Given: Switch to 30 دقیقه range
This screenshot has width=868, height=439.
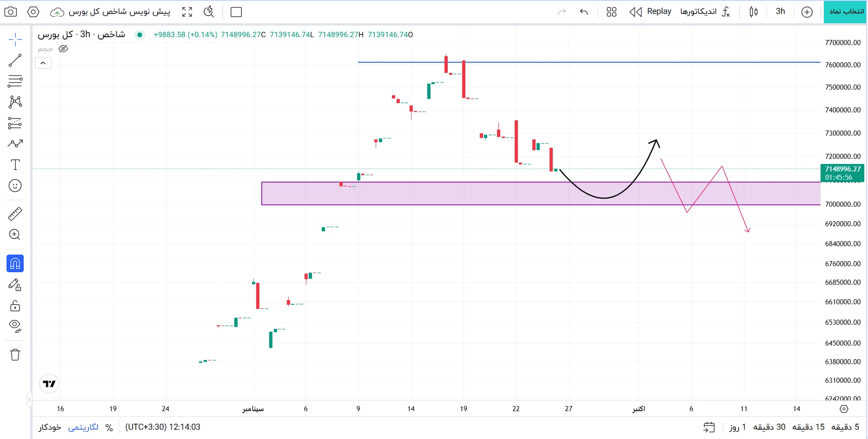Looking at the screenshot, I should tap(769, 427).
